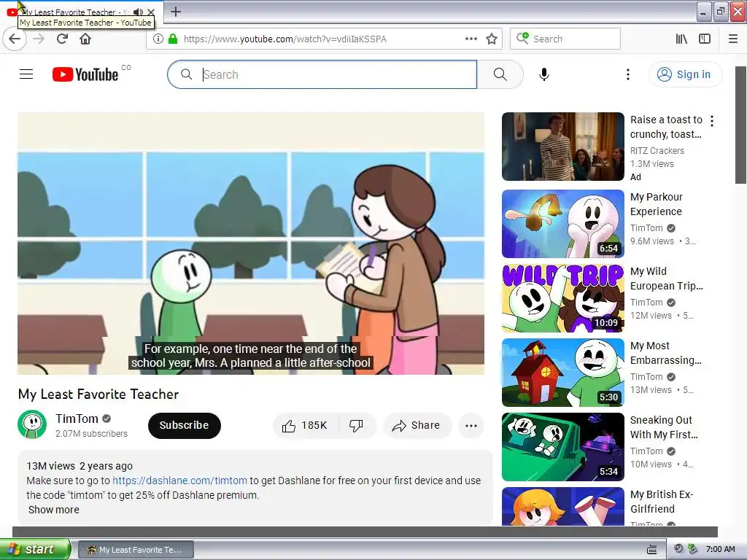
Task: Click the green padlock security icon
Action: click(x=173, y=39)
